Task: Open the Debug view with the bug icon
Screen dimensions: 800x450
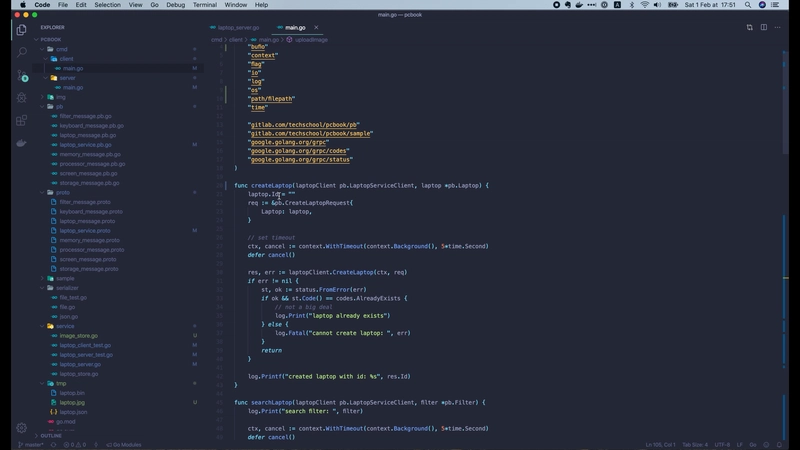Action: coord(21,97)
